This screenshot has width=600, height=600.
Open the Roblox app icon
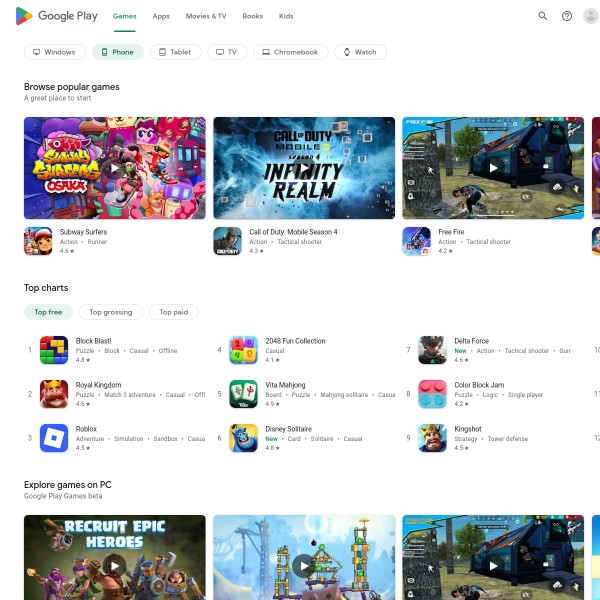coord(54,438)
